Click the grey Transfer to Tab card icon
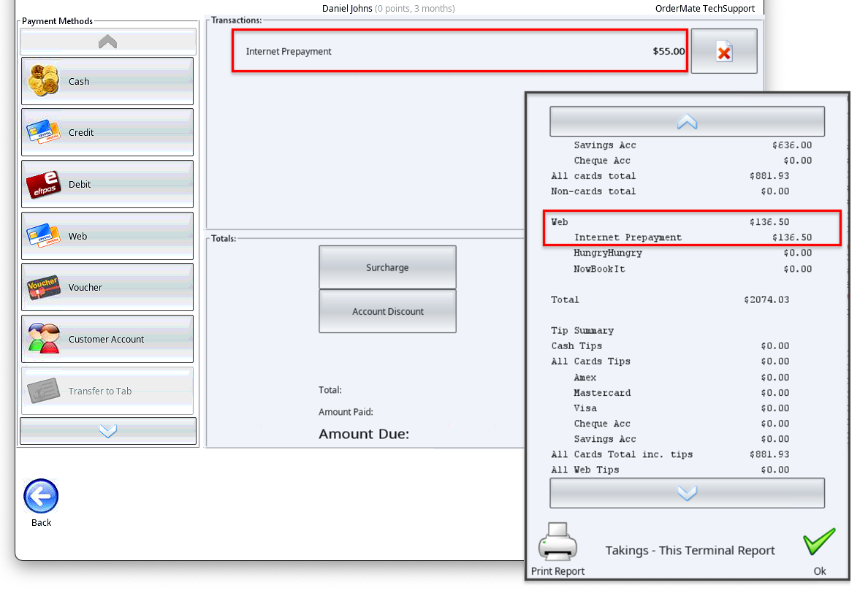Screen dimensions: 868x615 click(43, 391)
